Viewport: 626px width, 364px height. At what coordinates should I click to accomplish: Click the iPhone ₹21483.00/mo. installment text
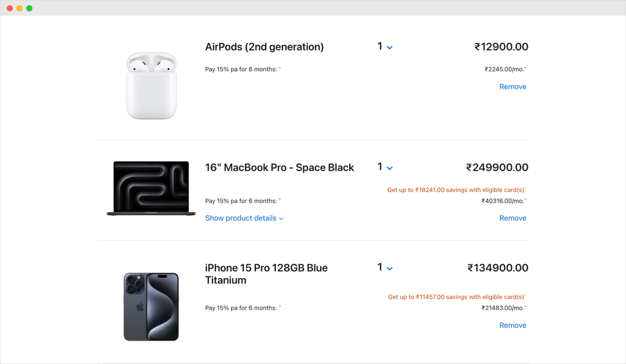pyautogui.click(x=503, y=308)
